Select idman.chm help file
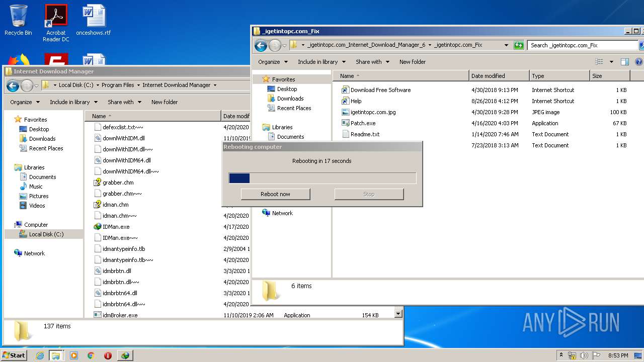 click(x=115, y=205)
